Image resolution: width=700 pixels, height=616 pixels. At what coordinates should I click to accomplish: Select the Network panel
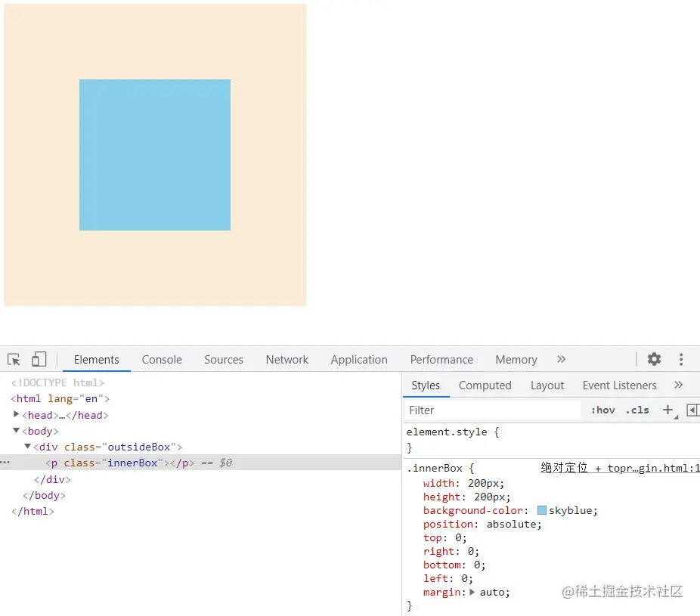(287, 359)
